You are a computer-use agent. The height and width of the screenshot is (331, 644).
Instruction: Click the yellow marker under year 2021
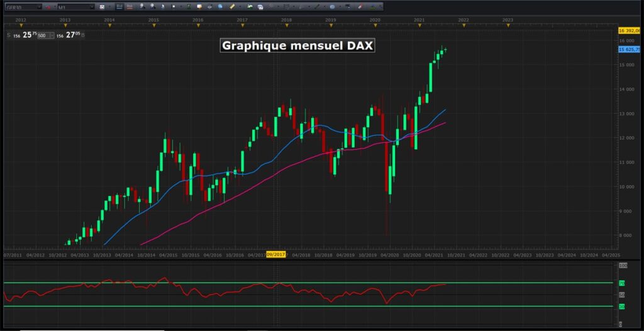coord(419,25)
